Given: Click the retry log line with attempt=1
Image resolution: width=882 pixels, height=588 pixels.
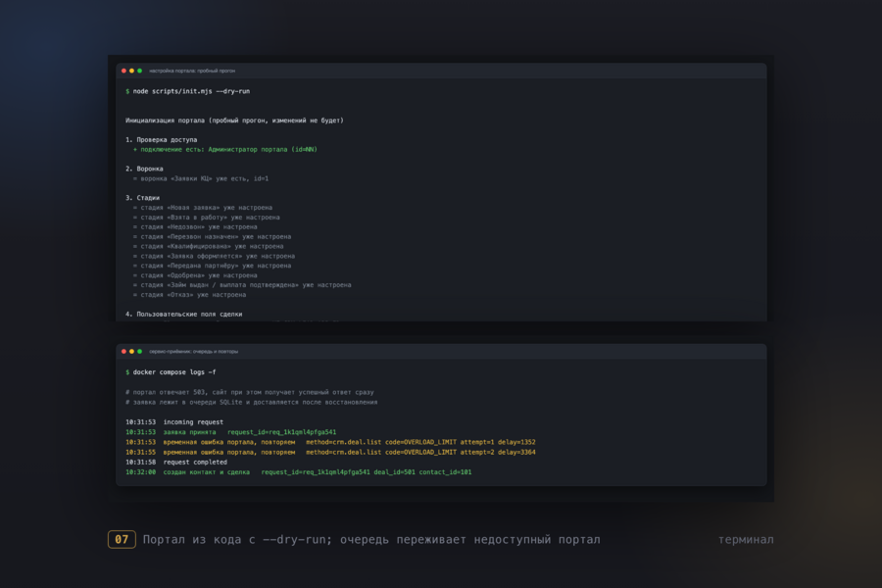Looking at the screenshot, I should (331, 442).
